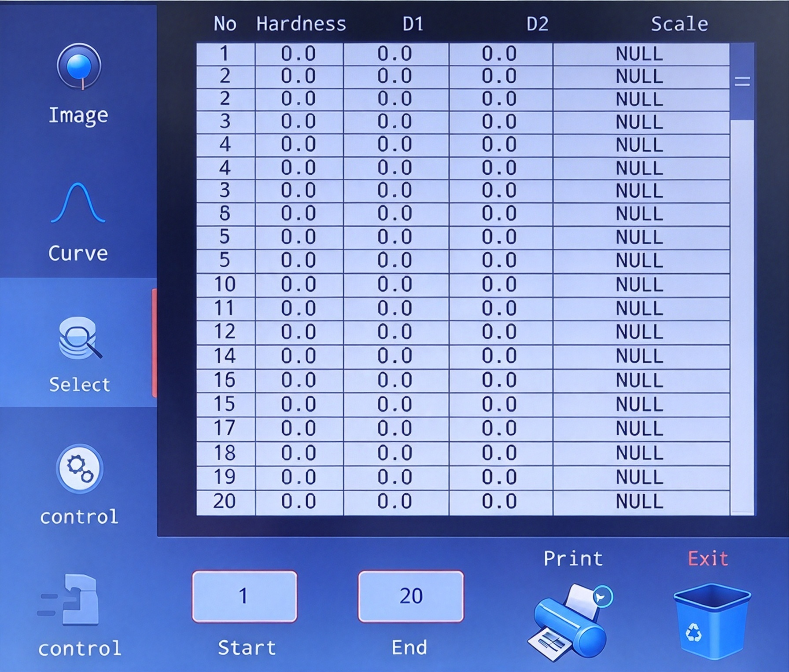This screenshot has width=789, height=672.
Task: Click the Start label below field
Action: tap(247, 648)
